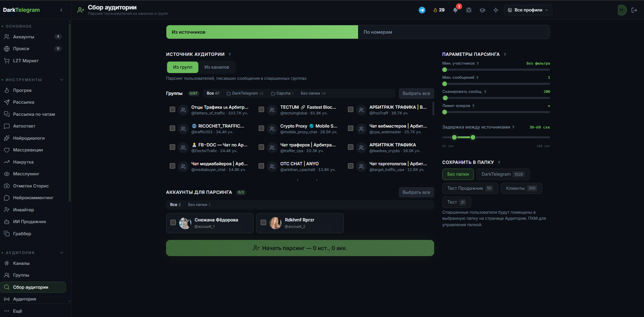Screen dimensions: 644x317
Task: Open Граббер tool
Action: [x=33, y=234]
